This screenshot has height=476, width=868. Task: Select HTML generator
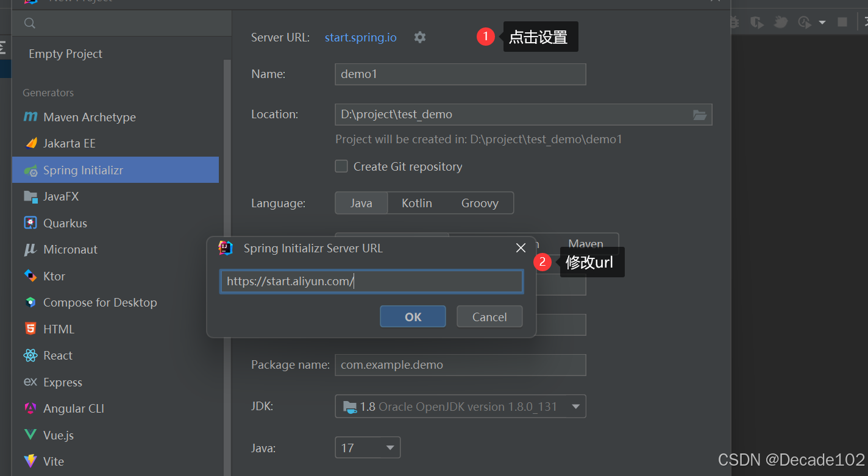point(115,329)
